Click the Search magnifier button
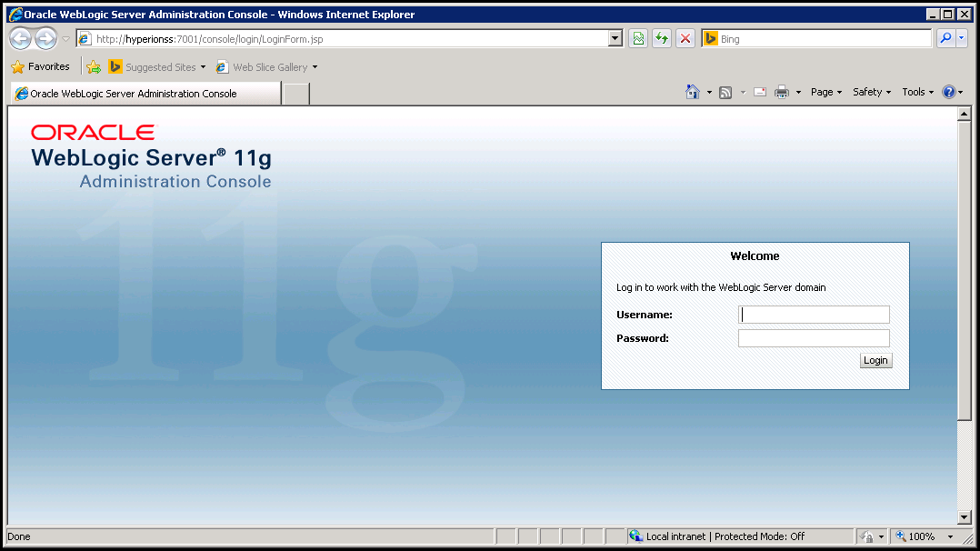Viewport: 980px width, 551px height. click(x=945, y=39)
